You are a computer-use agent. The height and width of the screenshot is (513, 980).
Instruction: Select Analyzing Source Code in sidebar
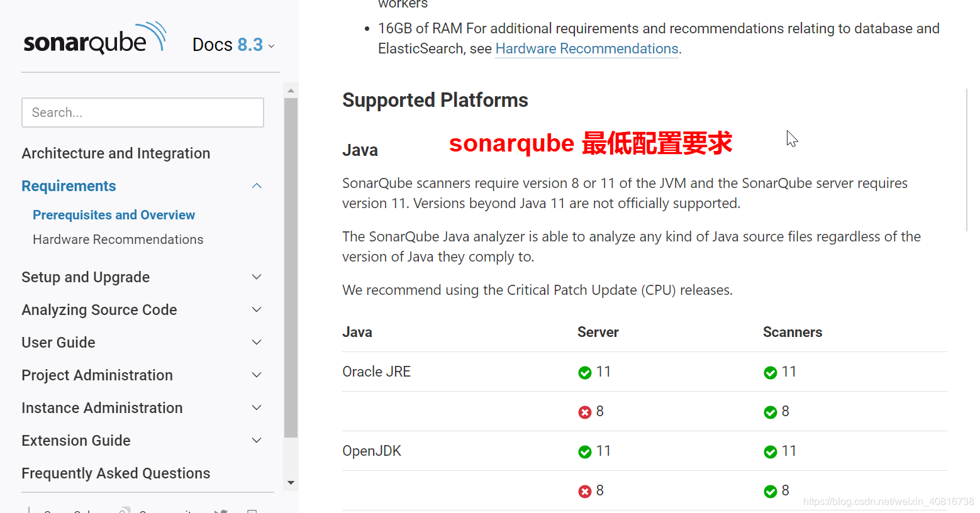pyautogui.click(x=99, y=310)
